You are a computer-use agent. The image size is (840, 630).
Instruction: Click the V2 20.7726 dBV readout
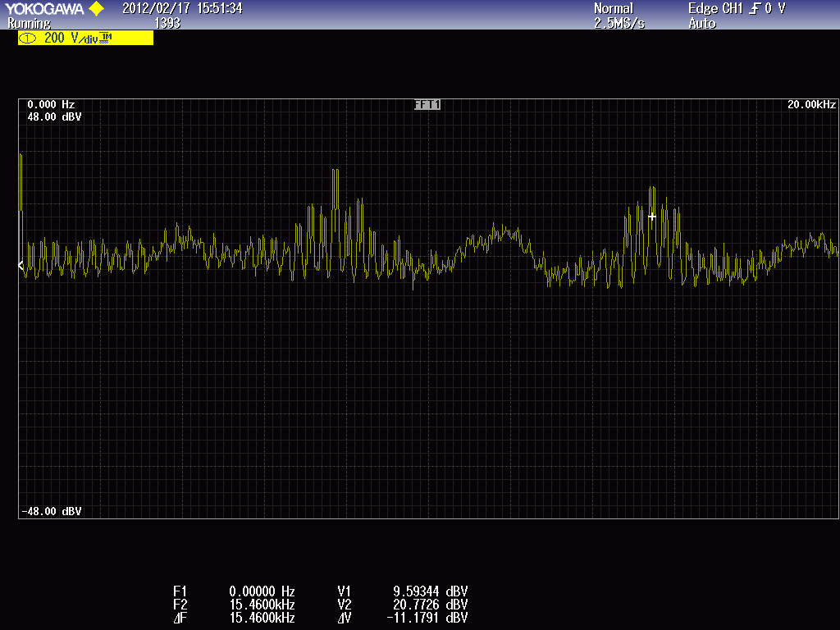pos(402,605)
